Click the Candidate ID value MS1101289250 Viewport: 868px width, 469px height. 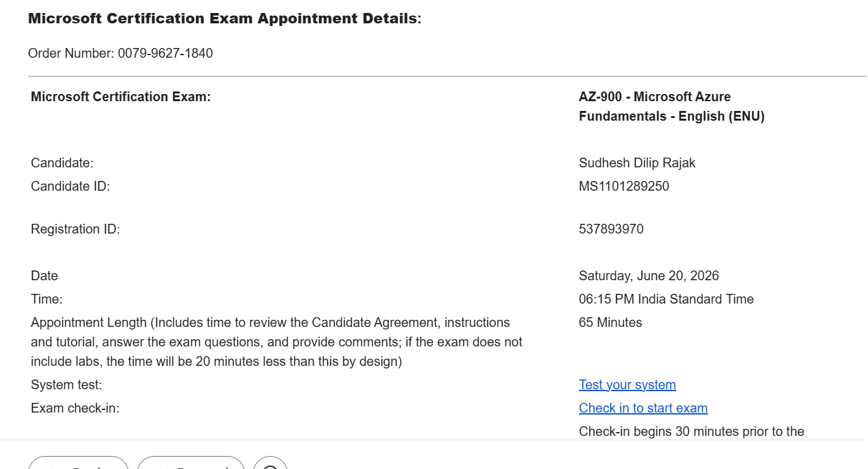tap(624, 186)
